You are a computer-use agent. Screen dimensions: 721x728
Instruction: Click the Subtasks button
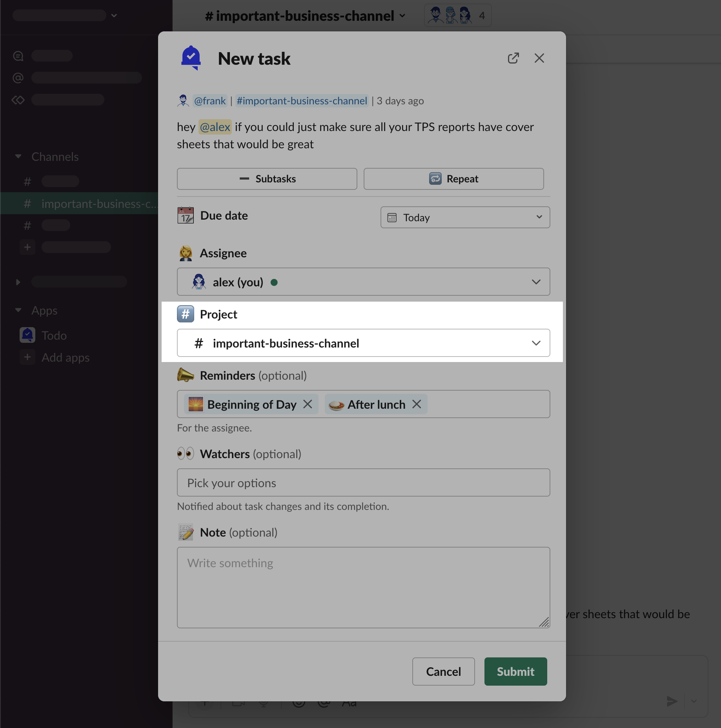(x=267, y=179)
